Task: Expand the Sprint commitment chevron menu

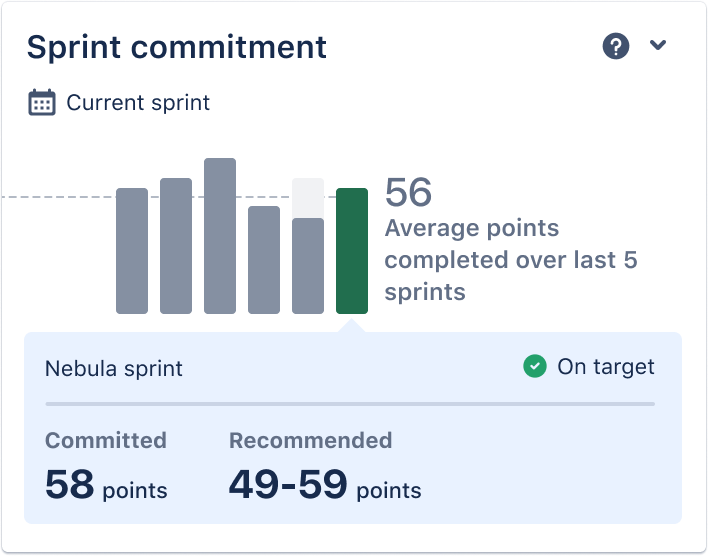Action: (x=657, y=45)
